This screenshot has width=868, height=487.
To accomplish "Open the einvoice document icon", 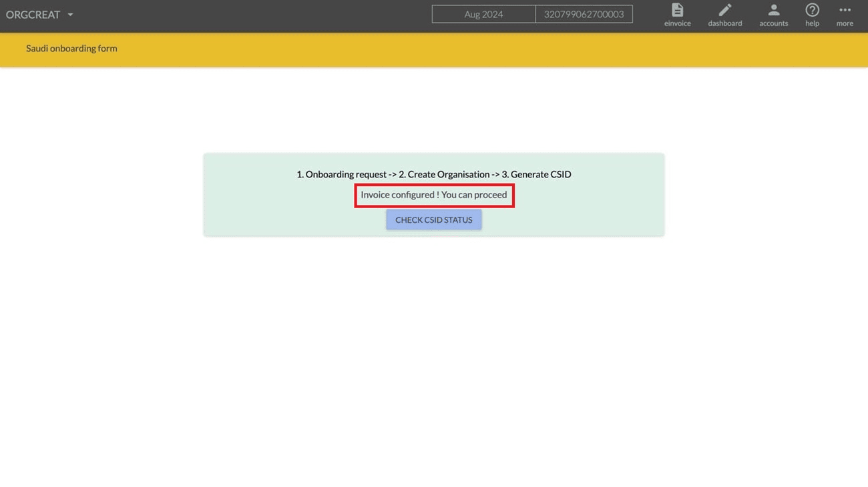I will [x=677, y=9].
